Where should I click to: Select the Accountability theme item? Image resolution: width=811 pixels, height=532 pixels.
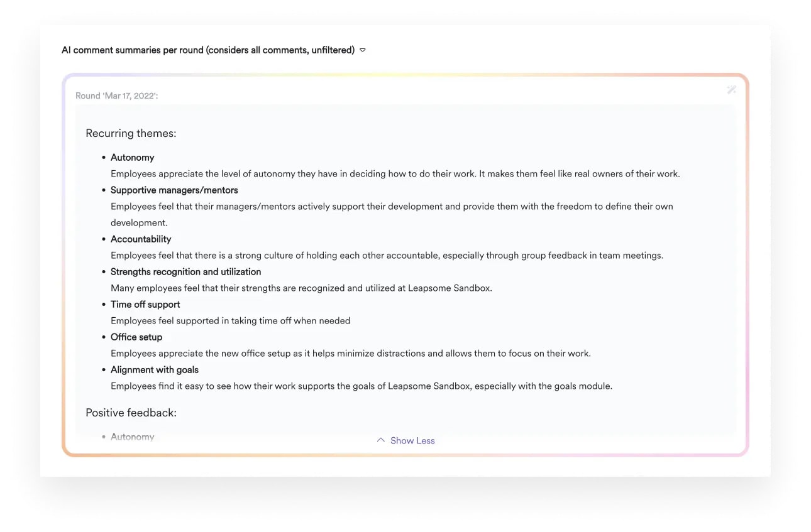(141, 239)
